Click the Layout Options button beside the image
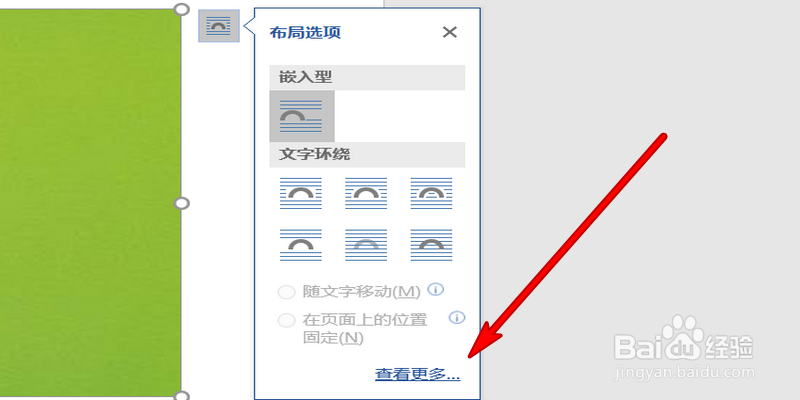Image resolution: width=800 pixels, height=400 pixels. (x=218, y=26)
